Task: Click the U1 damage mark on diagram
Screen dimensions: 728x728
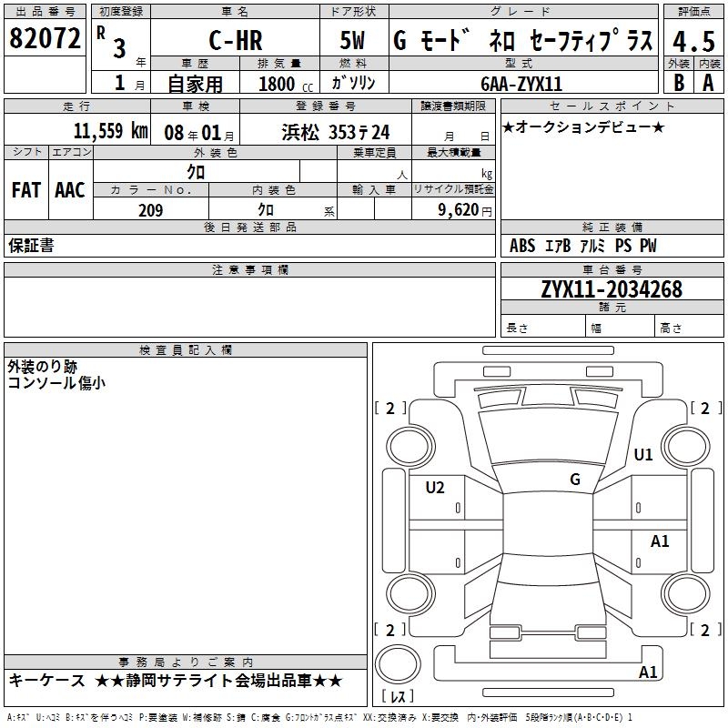Action: click(x=643, y=454)
